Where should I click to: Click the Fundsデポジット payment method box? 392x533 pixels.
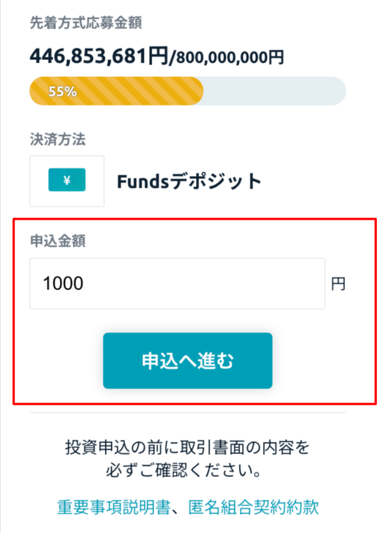pyautogui.click(x=67, y=181)
